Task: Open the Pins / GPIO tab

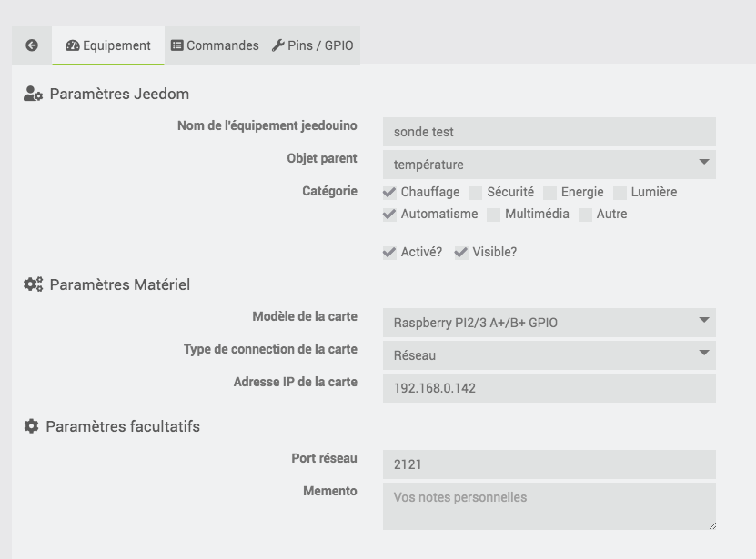Action: point(313,45)
